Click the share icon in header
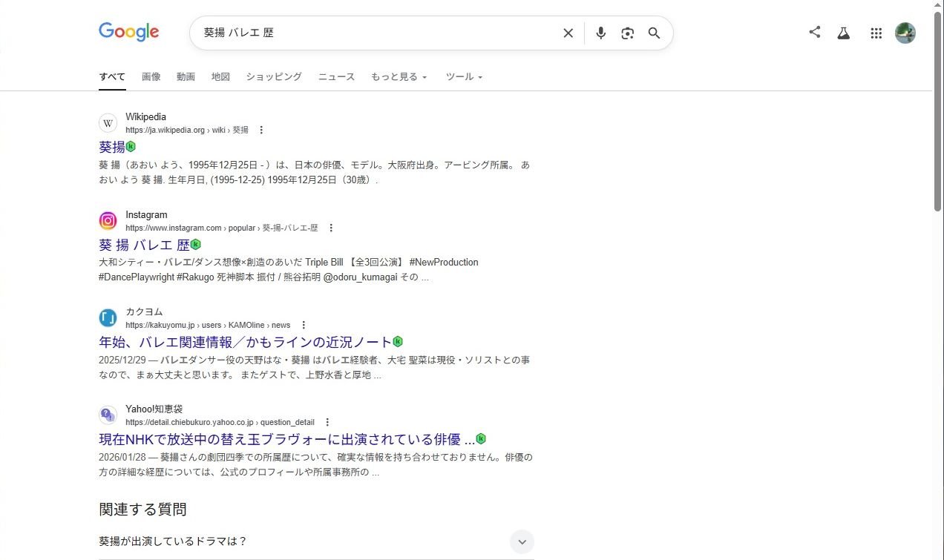 point(815,32)
